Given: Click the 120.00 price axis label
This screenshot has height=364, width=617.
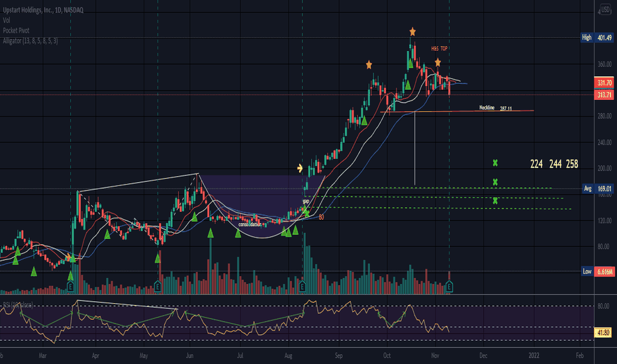Looking at the screenshot, I should point(604,220).
